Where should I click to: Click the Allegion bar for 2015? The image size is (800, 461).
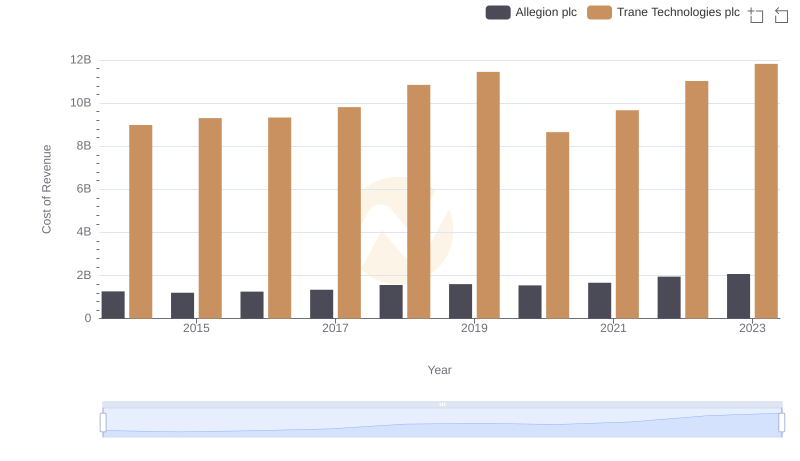[x=183, y=305]
